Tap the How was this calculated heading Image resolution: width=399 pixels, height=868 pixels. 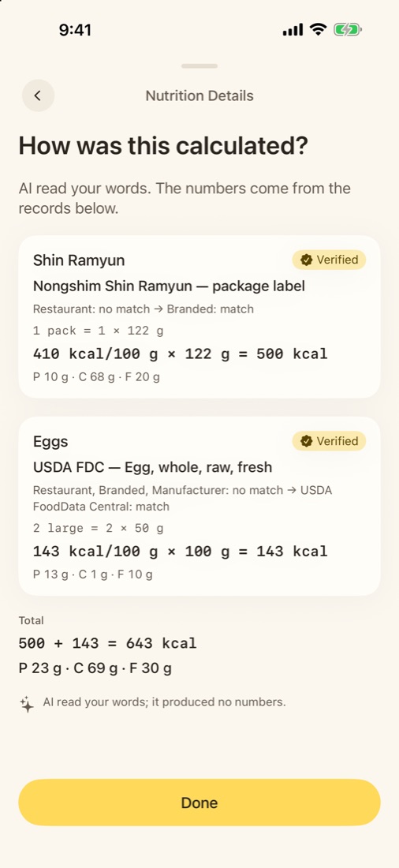click(x=163, y=146)
